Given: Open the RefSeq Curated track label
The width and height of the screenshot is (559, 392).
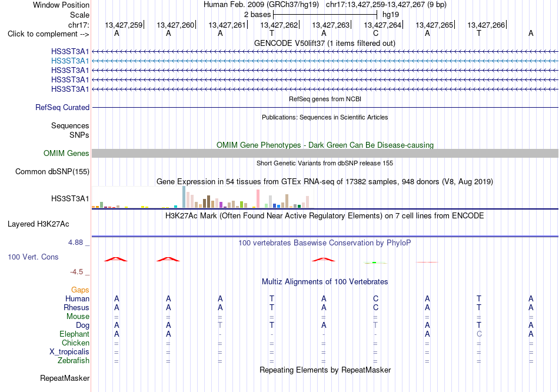Looking at the screenshot, I should click(x=62, y=107).
